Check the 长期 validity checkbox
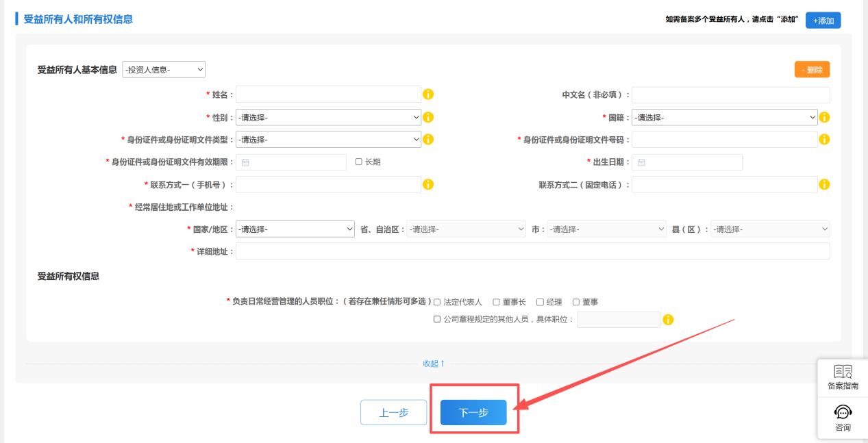Image resolution: width=868 pixels, height=443 pixels. point(359,162)
